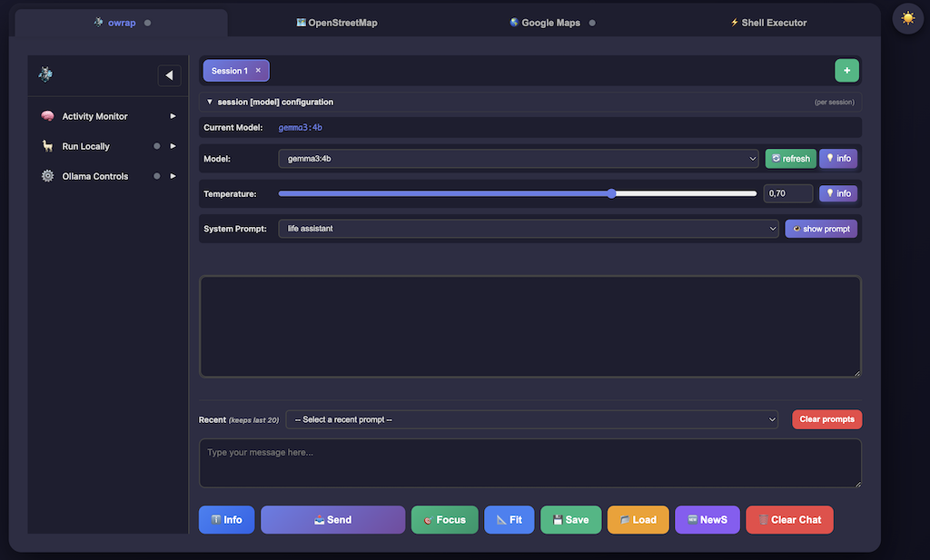Click the Clear Chat button
Viewport: 930px width, 560px height.
click(x=789, y=519)
